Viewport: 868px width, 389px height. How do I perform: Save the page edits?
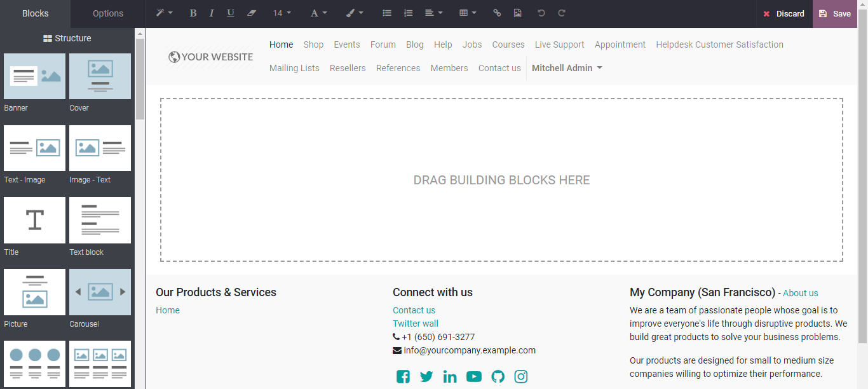point(835,13)
